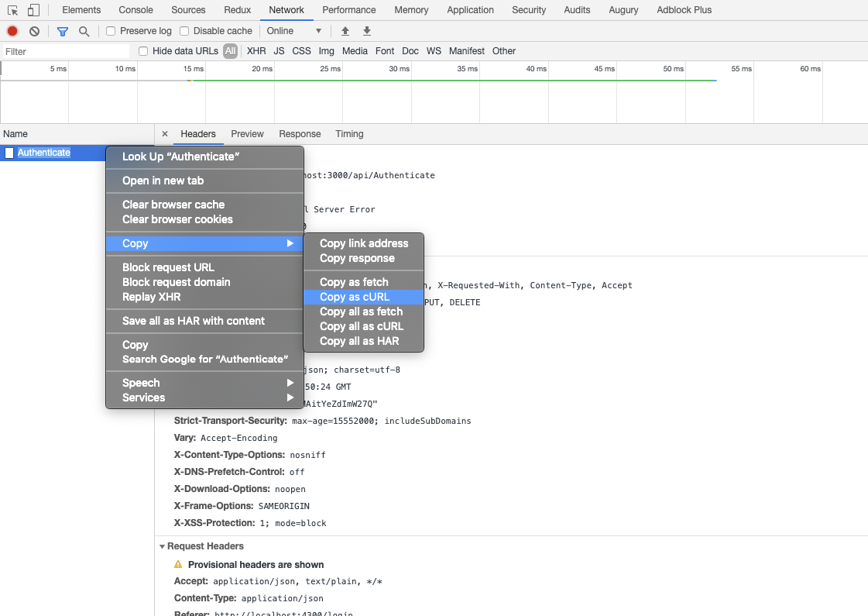
Task: Collapse the Request Headers section
Action: pyautogui.click(x=163, y=546)
